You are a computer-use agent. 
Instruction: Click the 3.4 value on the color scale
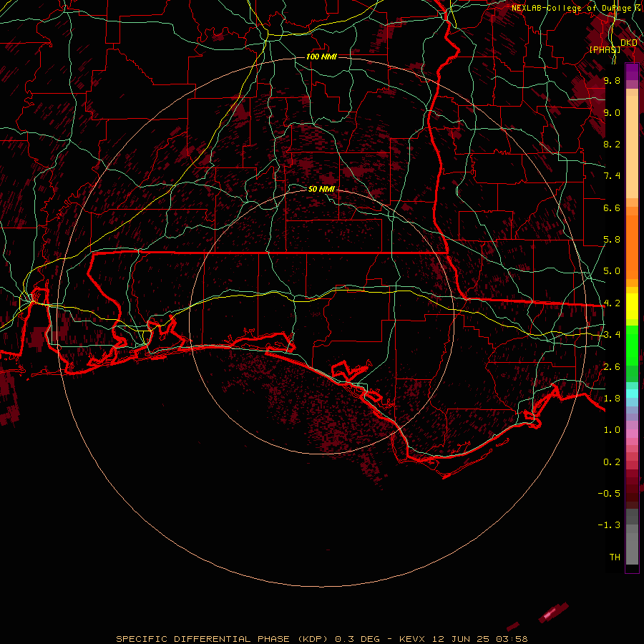point(612,335)
